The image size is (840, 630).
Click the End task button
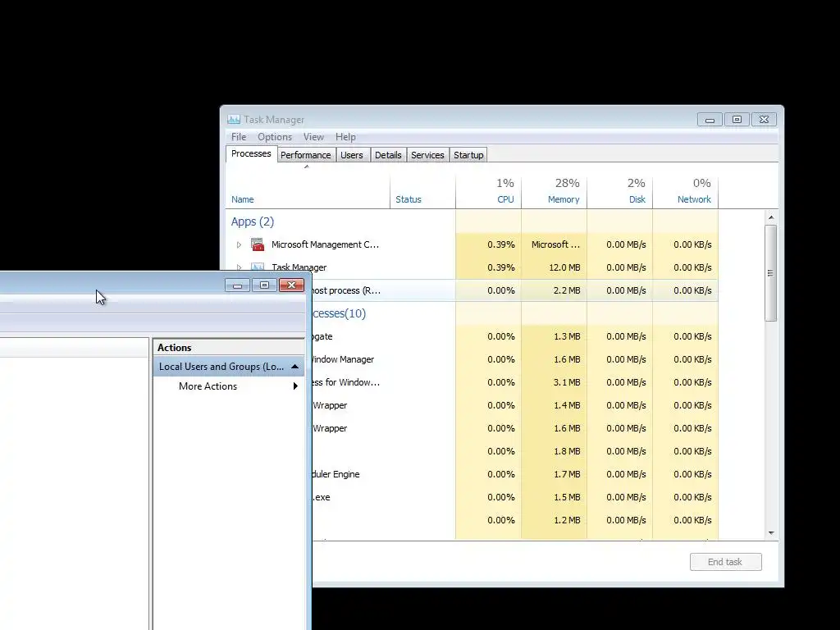tap(725, 562)
